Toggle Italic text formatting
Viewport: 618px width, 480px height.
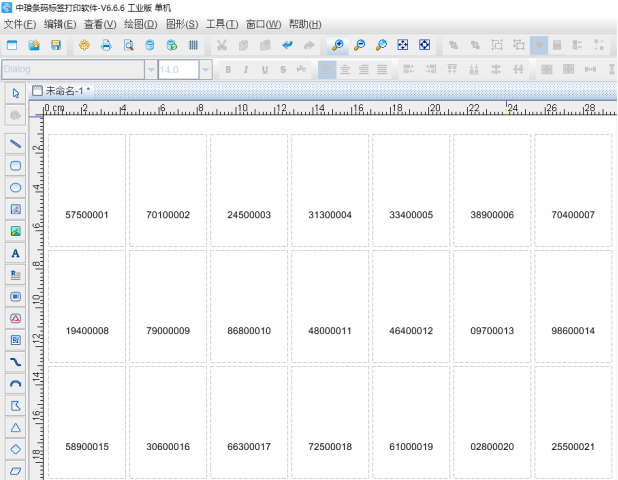tap(247, 70)
